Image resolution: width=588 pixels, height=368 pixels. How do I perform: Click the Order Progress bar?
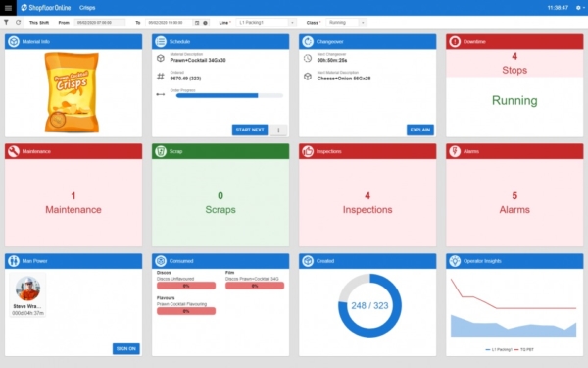[x=229, y=96]
